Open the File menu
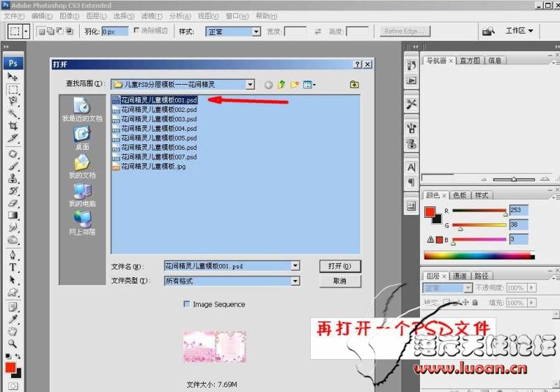560x392 pixels. (x=14, y=16)
